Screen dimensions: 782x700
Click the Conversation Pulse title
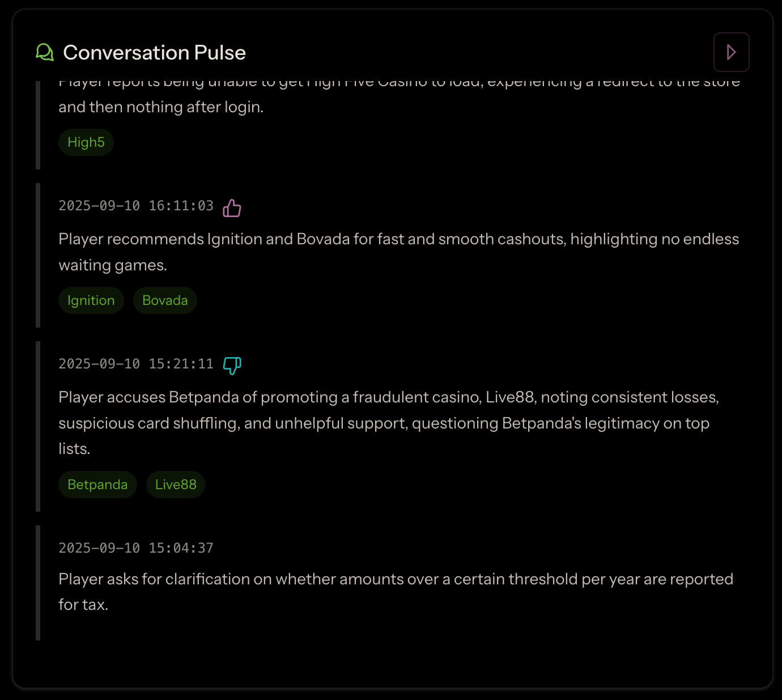(154, 53)
